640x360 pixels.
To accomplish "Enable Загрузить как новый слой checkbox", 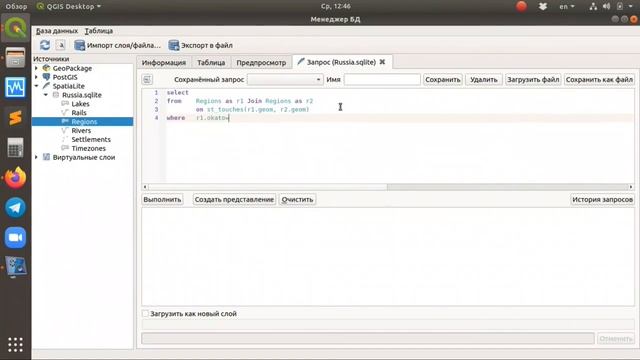I will [145, 313].
